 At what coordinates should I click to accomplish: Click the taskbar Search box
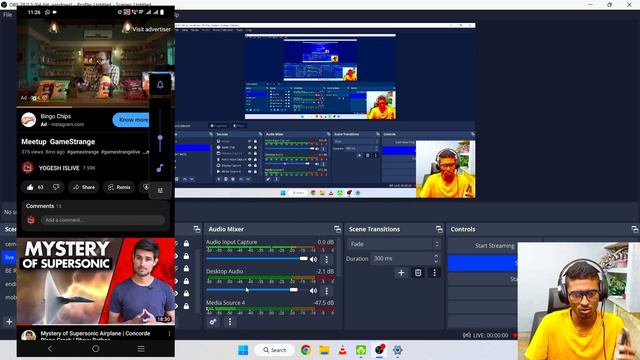(x=274, y=350)
